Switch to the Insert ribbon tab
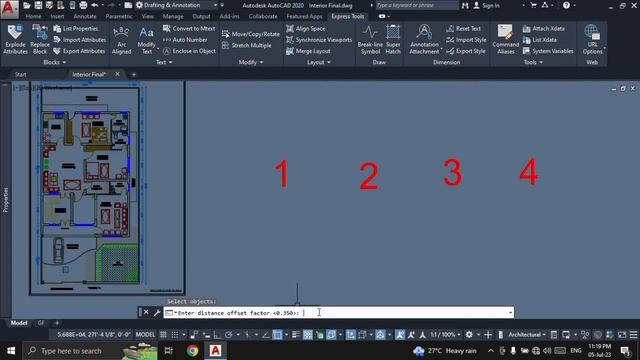640x360 pixels. (x=57, y=16)
